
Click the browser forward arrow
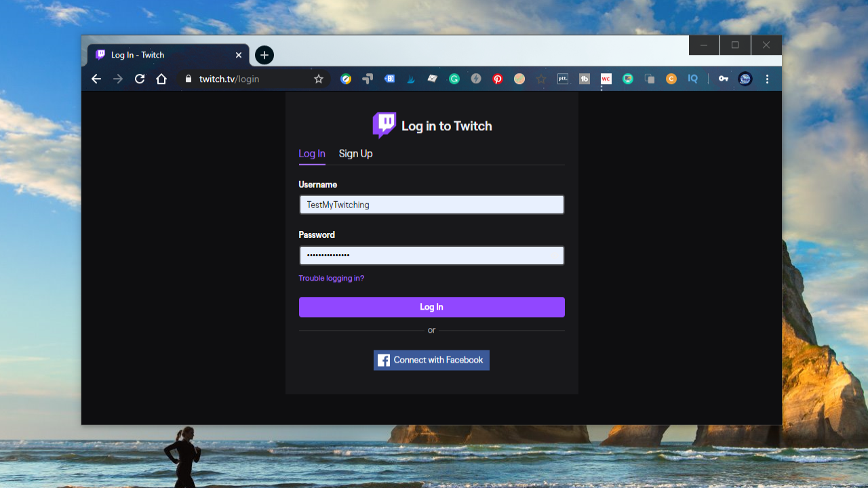click(x=118, y=79)
